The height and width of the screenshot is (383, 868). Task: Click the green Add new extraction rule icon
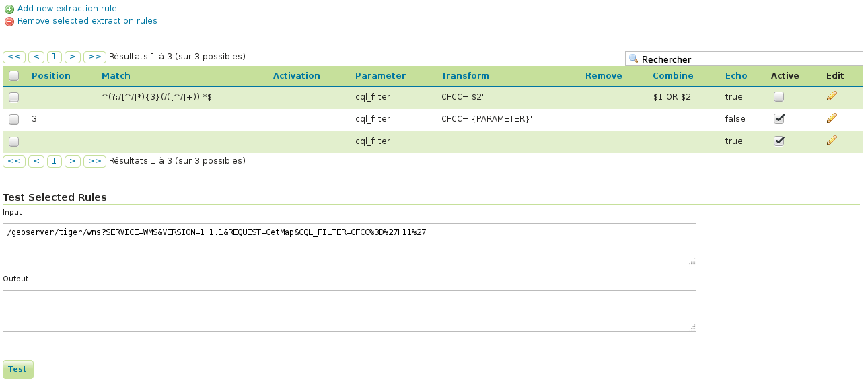point(9,9)
